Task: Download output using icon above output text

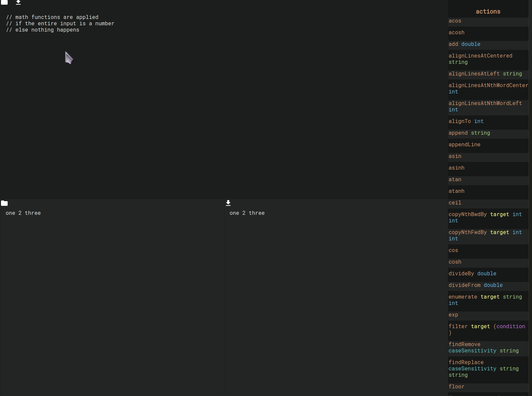Action: point(228,203)
